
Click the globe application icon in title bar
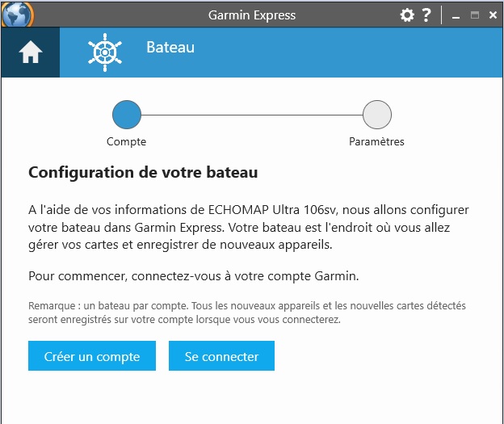tap(17, 15)
